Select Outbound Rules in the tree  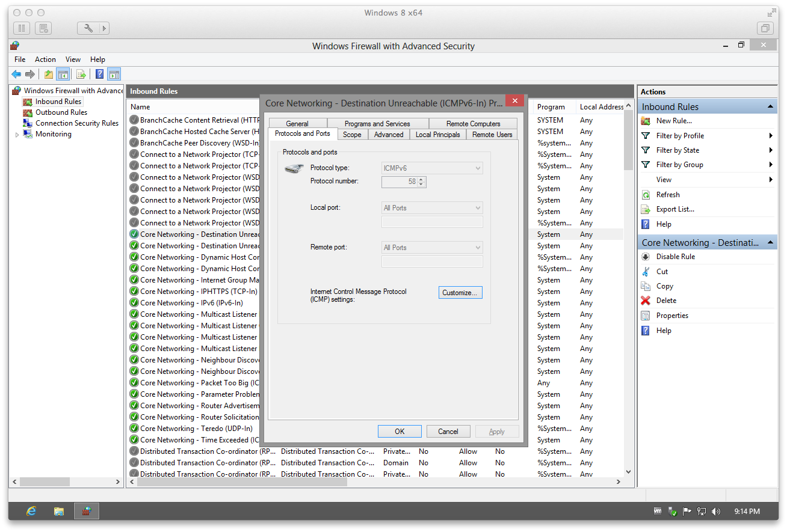pos(61,112)
